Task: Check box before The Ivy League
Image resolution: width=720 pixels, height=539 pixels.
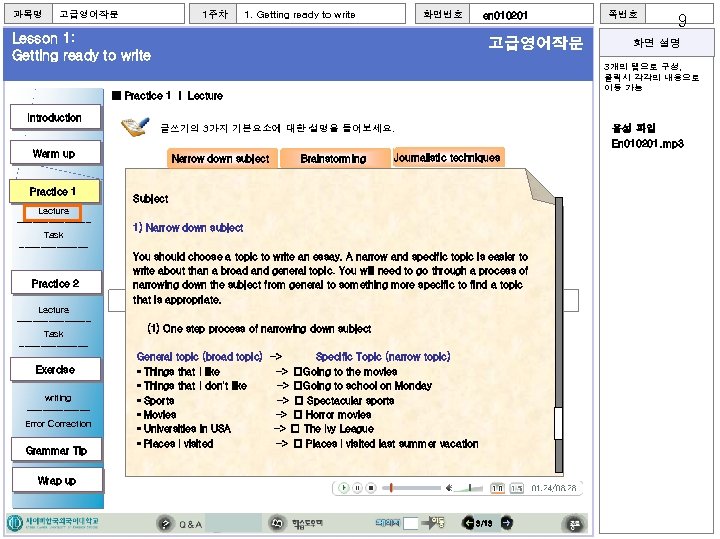Action: click(295, 428)
